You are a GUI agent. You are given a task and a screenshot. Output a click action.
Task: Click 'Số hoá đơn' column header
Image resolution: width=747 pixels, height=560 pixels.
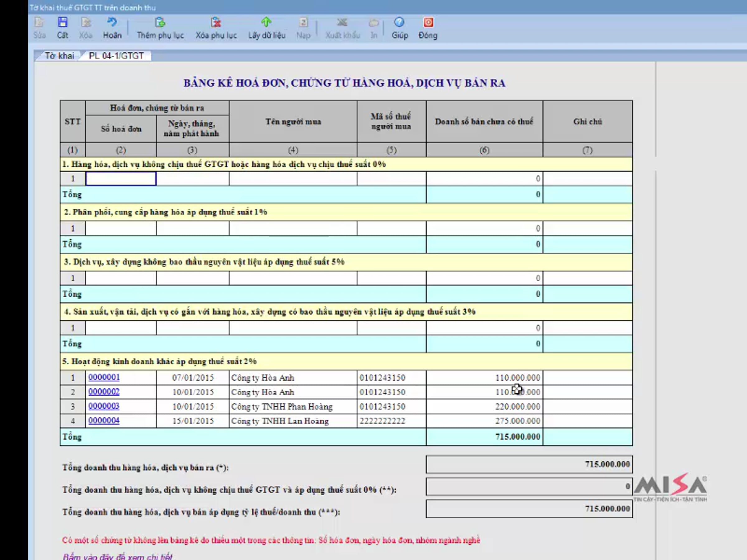pyautogui.click(x=121, y=128)
